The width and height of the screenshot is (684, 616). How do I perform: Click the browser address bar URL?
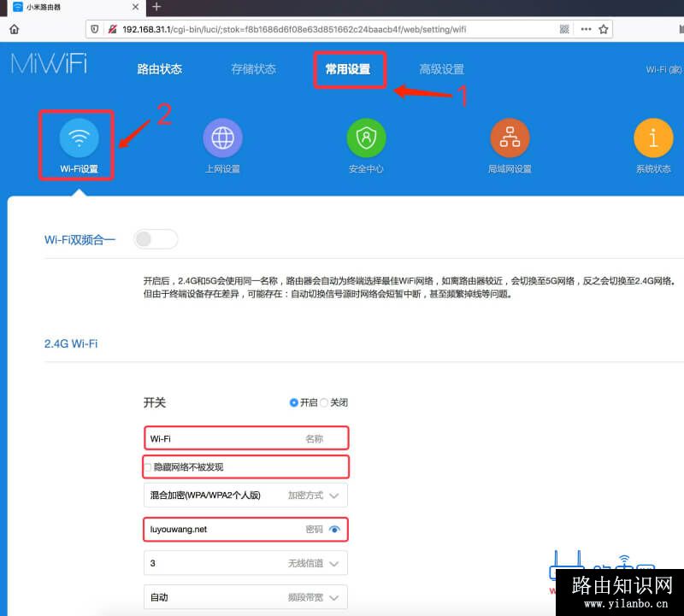click(x=294, y=29)
